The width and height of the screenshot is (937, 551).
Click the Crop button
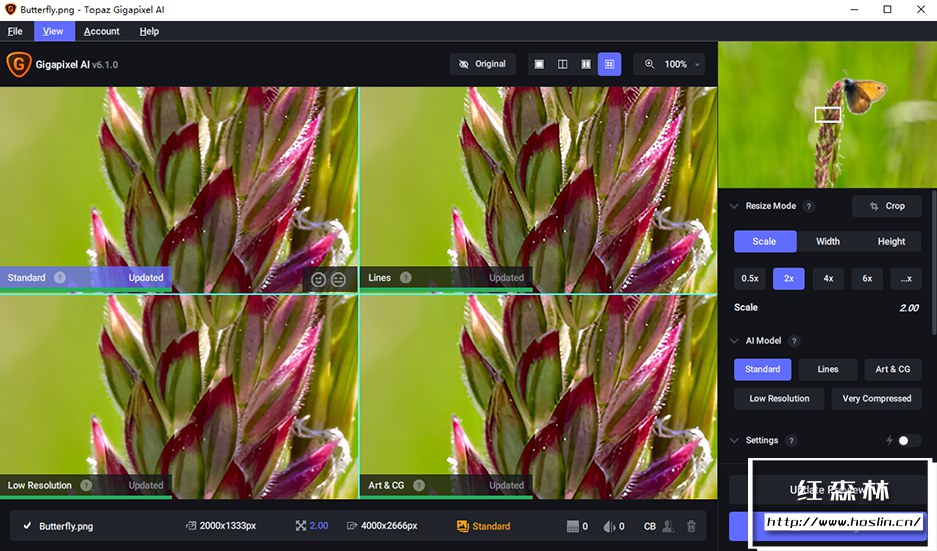tap(887, 206)
